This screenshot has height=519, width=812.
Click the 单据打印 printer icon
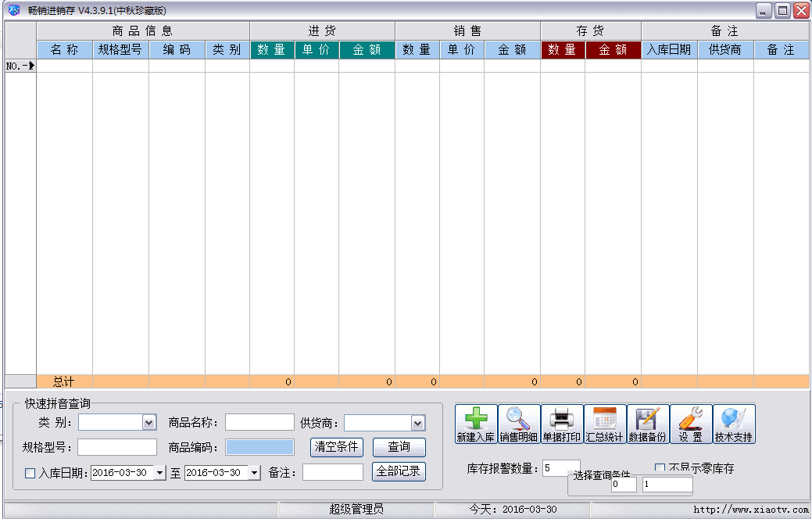[561, 420]
